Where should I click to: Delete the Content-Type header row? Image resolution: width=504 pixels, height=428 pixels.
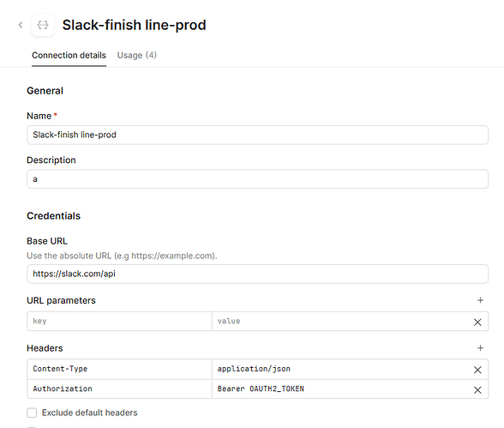pyautogui.click(x=477, y=370)
